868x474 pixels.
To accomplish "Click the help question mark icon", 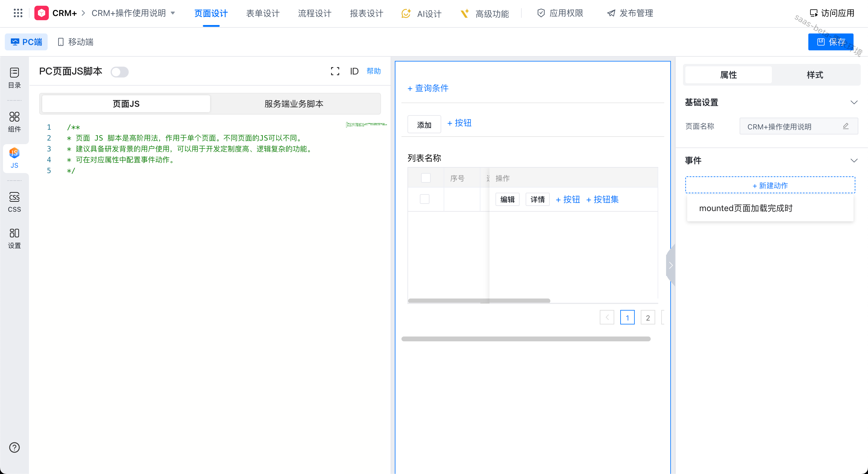I will pos(14,447).
